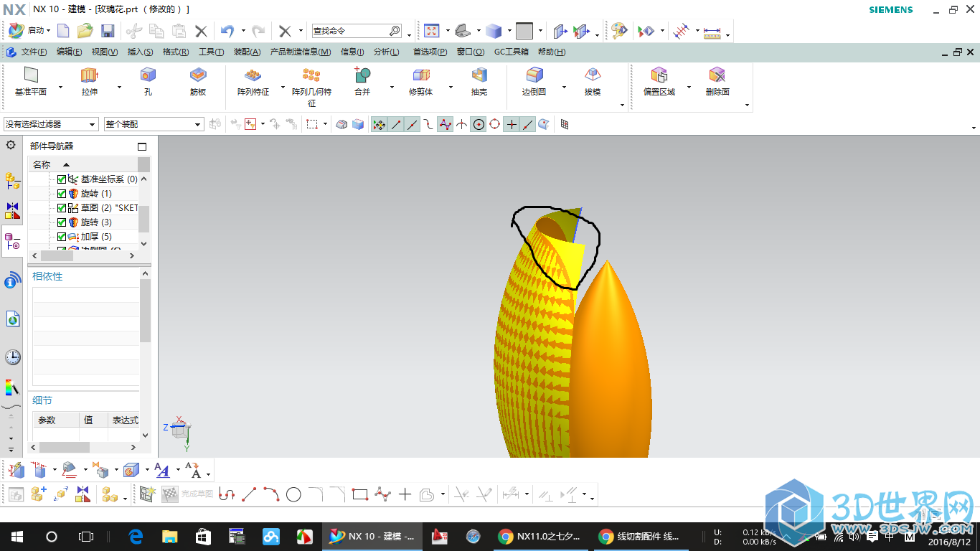This screenshot has height=551, width=980.
Task: Open the 整个装配 selection scope dropdown
Action: click(154, 124)
